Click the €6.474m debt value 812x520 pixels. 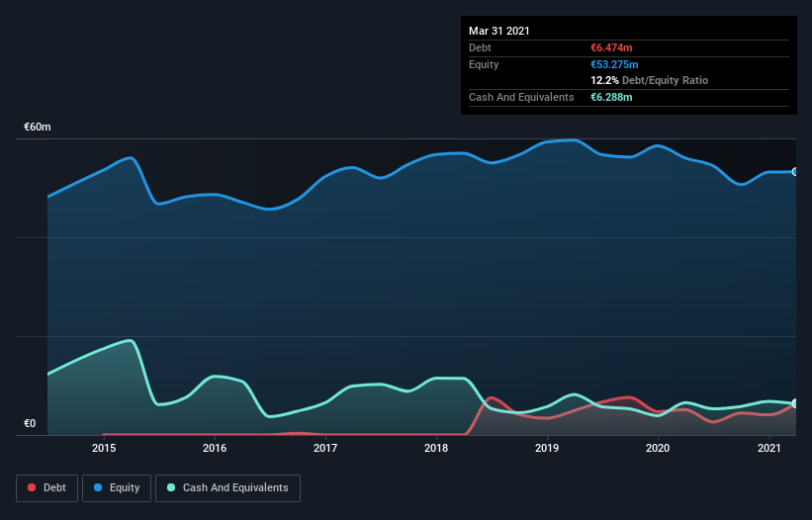click(611, 47)
